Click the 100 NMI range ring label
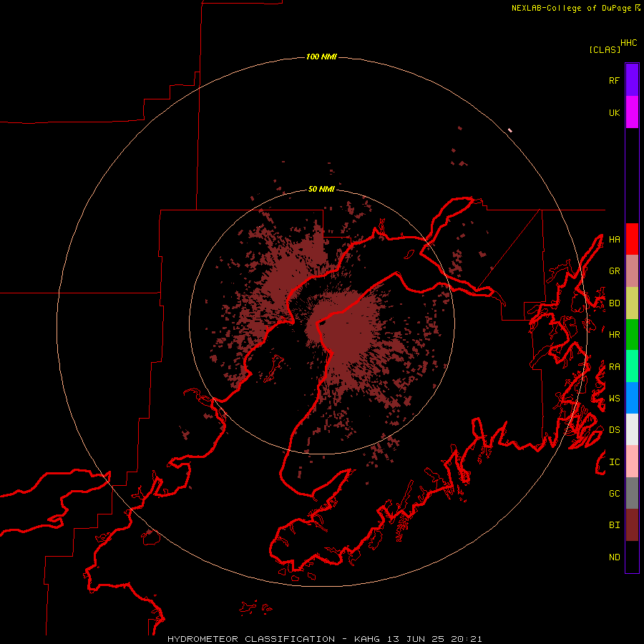644x644 pixels. click(321, 57)
